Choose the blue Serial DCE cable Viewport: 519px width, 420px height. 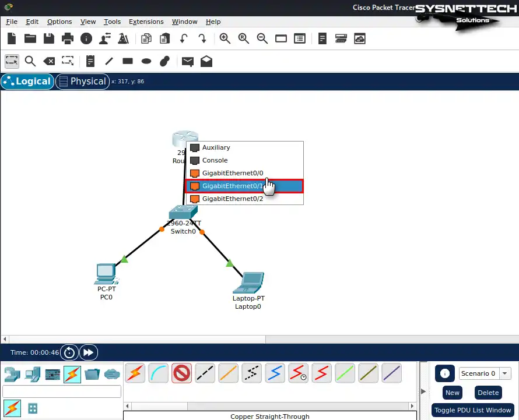(275, 373)
